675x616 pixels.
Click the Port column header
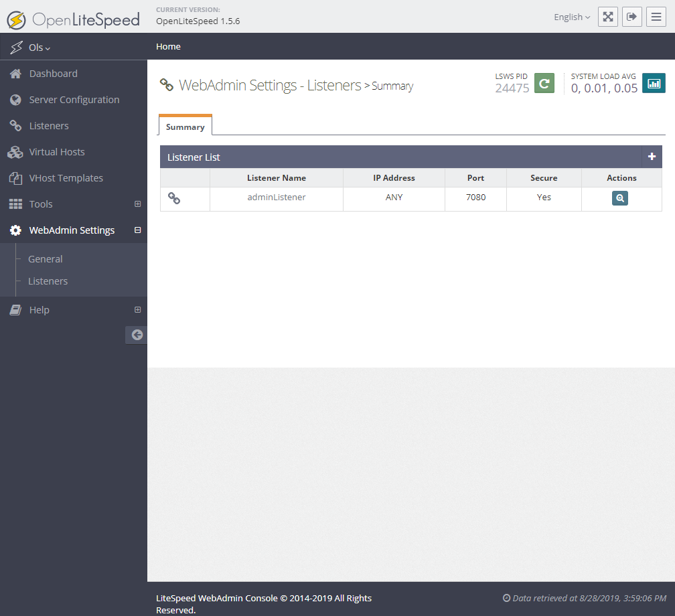tap(475, 178)
